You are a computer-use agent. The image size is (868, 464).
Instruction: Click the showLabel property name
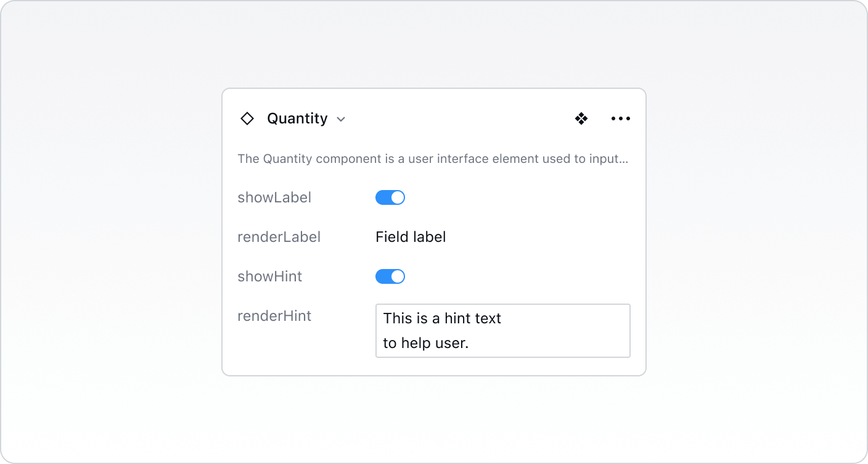point(274,197)
